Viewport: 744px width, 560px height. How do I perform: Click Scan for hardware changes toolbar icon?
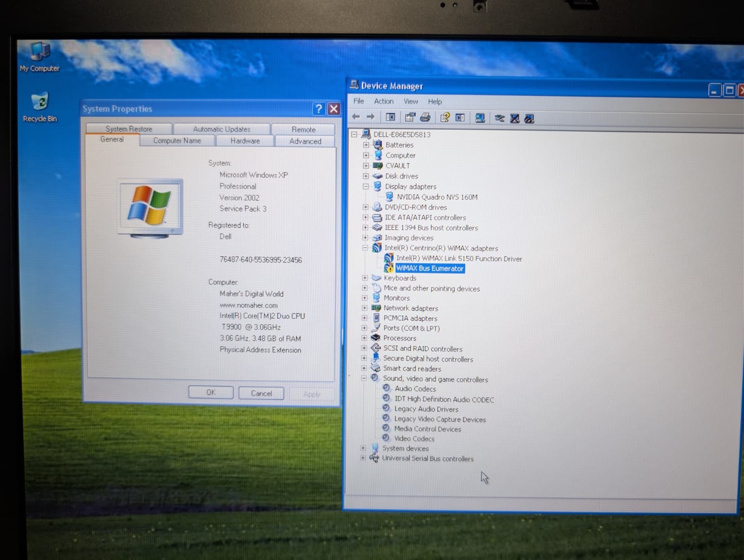[x=480, y=118]
